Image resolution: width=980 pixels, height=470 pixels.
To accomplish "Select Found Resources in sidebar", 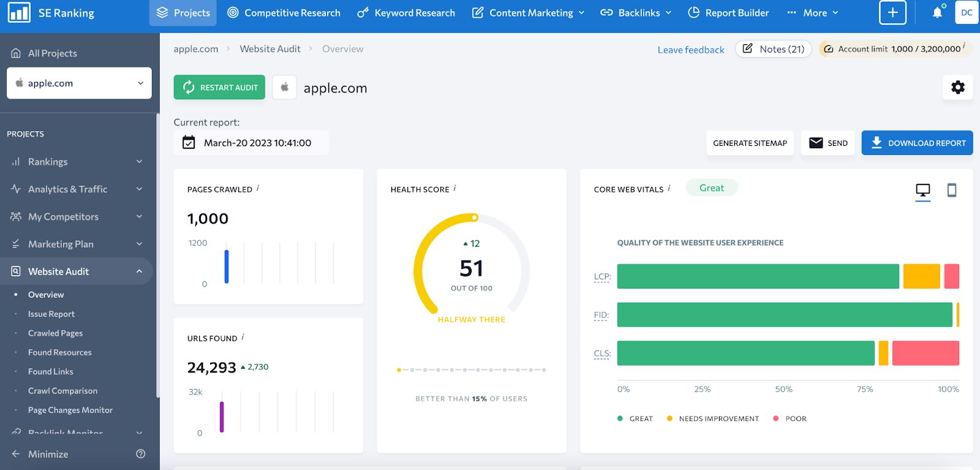I will point(60,352).
